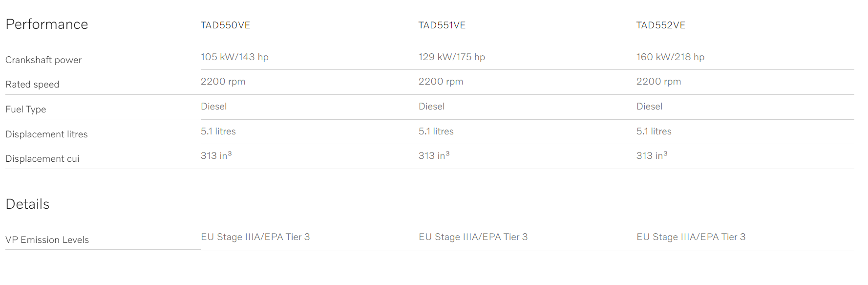This screenshot has width=868, height=285.
Task: Select the Performance section heading
Action: point(47,24)
